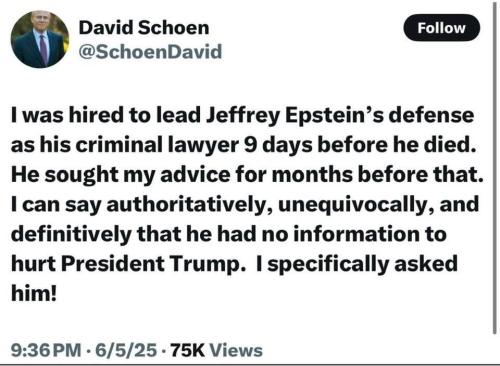Click the Follow button

[441, 28]
